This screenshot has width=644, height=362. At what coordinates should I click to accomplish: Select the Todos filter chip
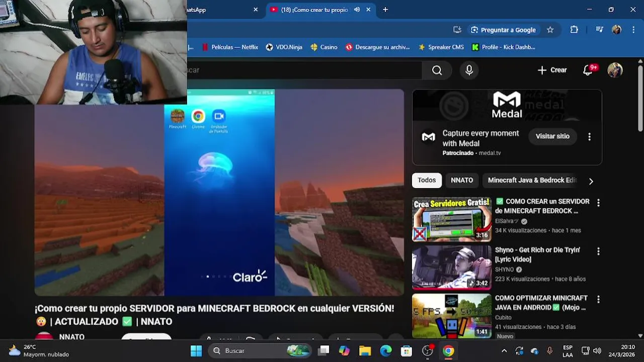(427, 180)
